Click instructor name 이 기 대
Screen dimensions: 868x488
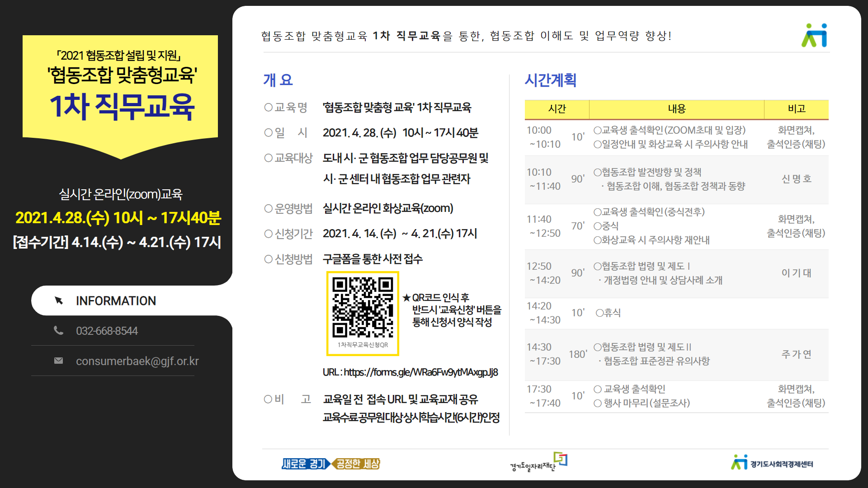click(x=797, y=273)
